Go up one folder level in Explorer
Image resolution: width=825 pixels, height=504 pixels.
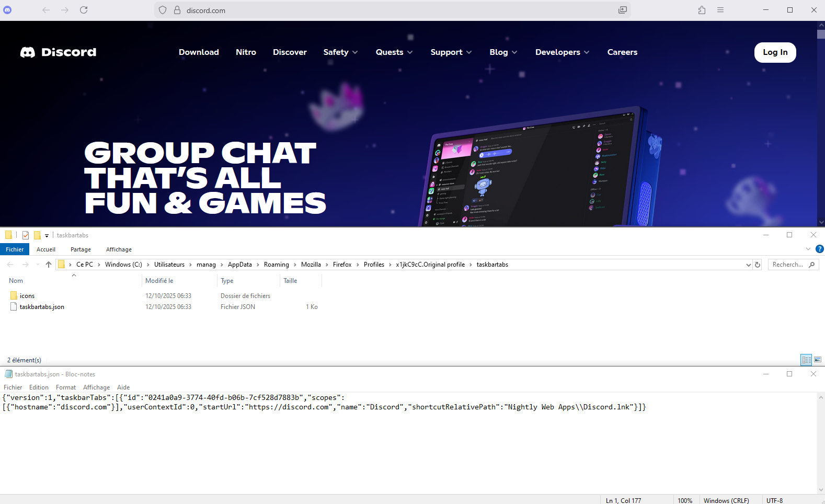click(x=49, y=265)
